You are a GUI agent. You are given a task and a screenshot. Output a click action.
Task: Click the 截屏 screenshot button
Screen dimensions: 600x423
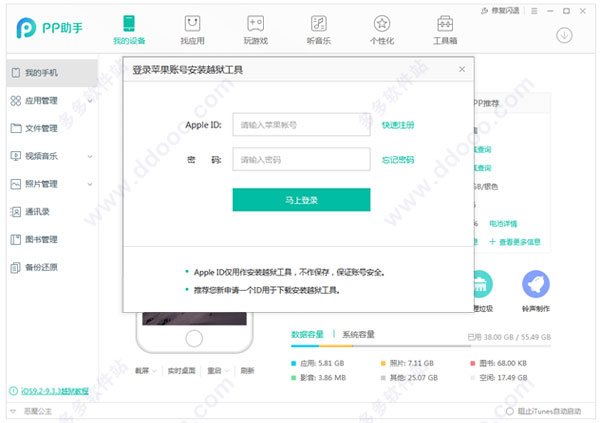[x=142, y=371]
